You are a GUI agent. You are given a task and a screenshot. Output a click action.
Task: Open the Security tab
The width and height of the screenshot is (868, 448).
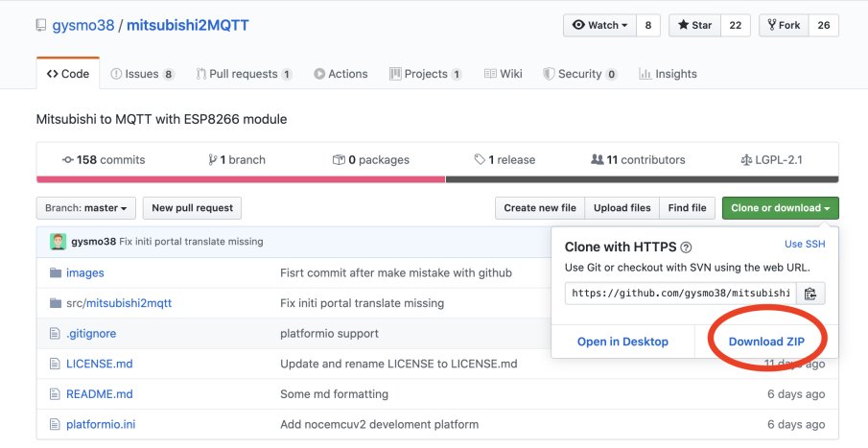coord(580,74)
